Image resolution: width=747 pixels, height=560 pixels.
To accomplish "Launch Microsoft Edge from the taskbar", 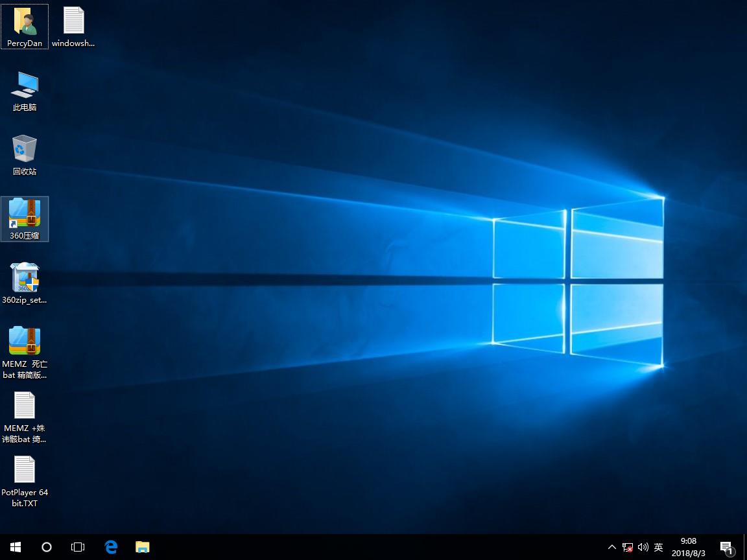I will pyautogui.click(x=111, y=547).
